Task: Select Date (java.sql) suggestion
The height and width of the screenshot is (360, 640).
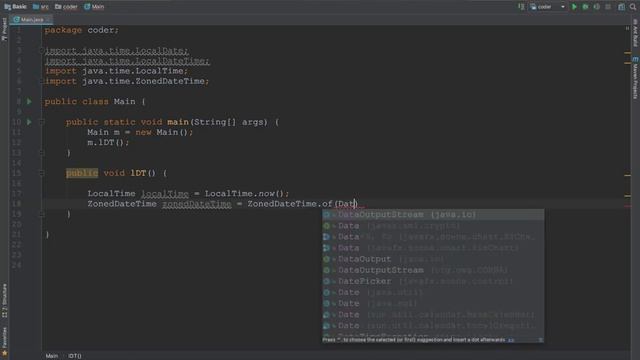Action: [433, 303]
